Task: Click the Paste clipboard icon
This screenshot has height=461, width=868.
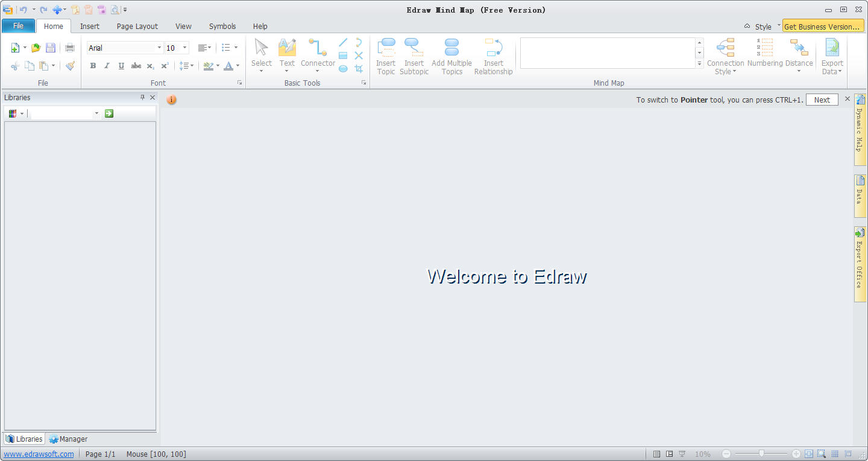Action: pyautogui.click(x=44, y=66)
